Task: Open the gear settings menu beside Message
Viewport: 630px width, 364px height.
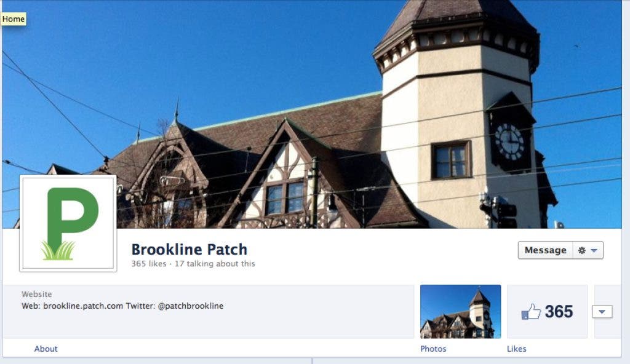Action: (x=588, y=250)
